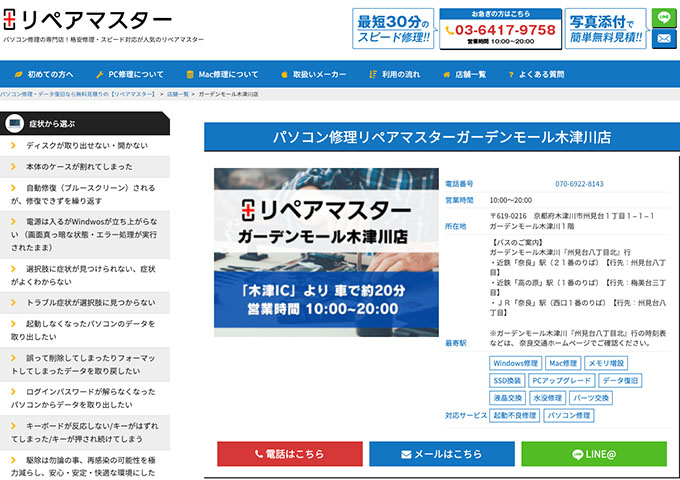
Task: Click the laptop icon in the 症状から選ぶ header
Action: [14, 124]
